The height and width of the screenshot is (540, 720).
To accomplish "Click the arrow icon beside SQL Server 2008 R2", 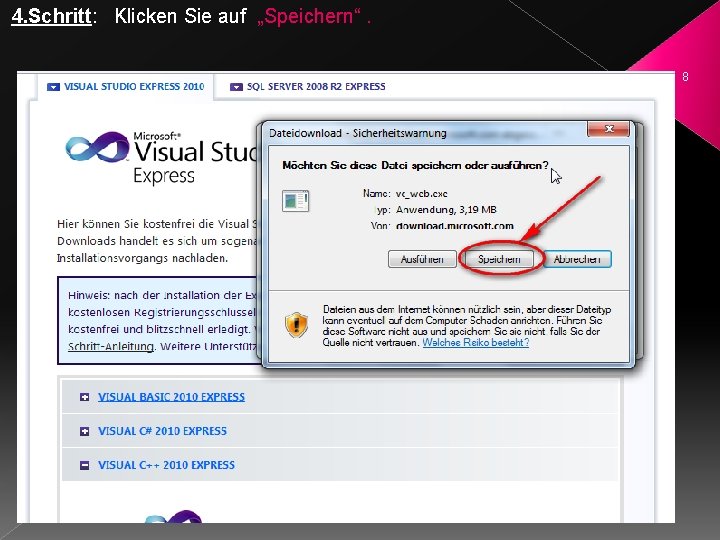I will coord(236,87).
